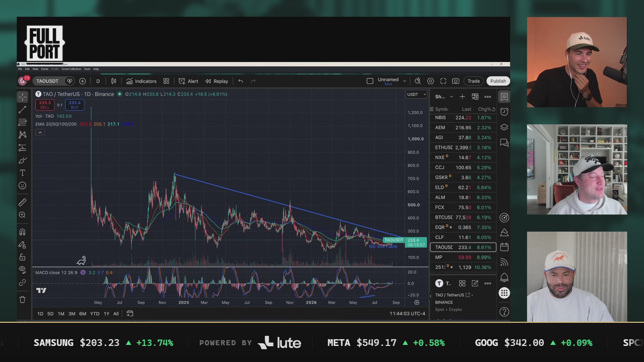Open the emoji and icons tool

pos(22,186)
